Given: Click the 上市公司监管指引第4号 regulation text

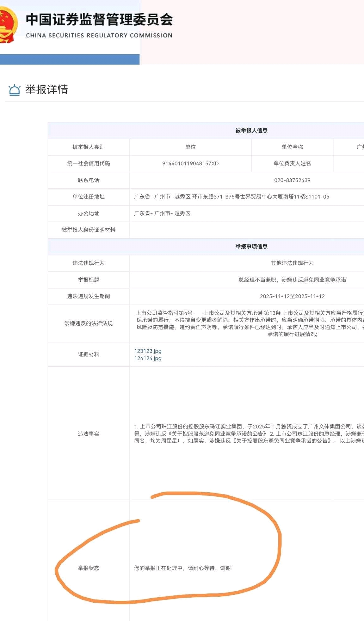Looking at the screenshot, I should click(x=250, y=323).
